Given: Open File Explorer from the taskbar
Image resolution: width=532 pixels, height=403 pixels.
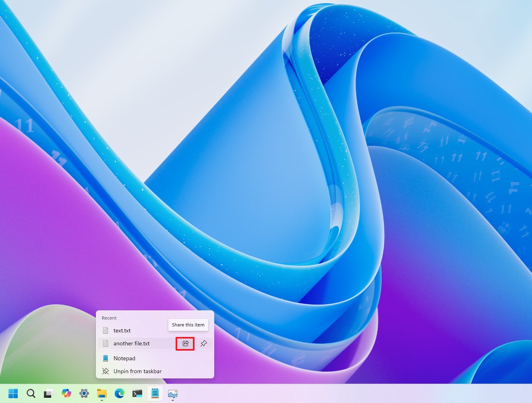Looking at the screenshot, I should point(101,393).
